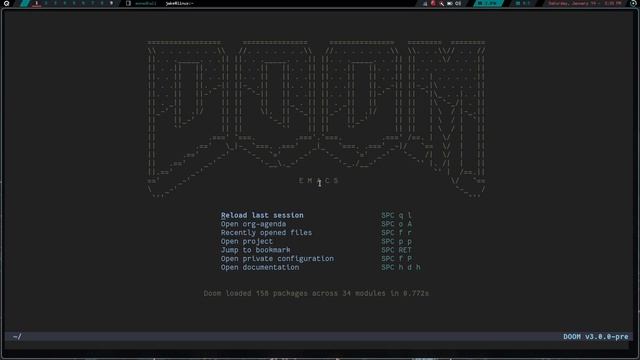The height and width of the screenshot is (360, 640).
Task: Switch to workspace 1 in the top bar
Action: pos(36,3)
